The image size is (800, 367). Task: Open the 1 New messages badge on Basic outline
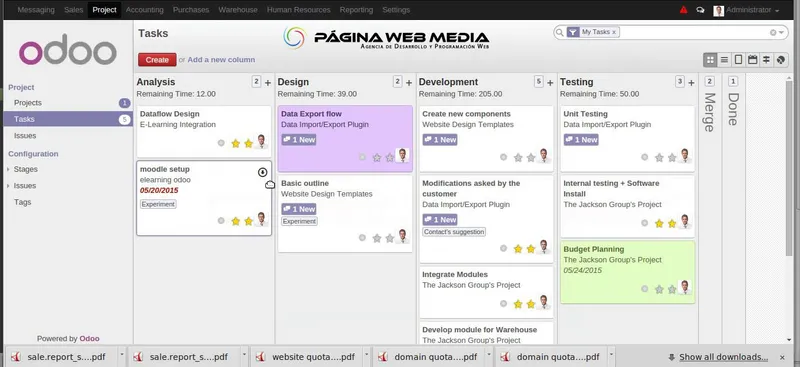(x=298, y=209)
